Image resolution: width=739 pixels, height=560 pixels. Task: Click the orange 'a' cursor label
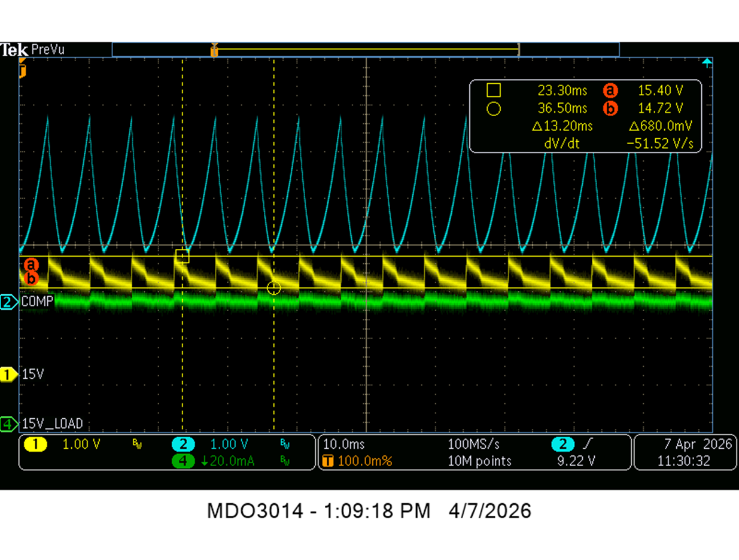point(31,264)
